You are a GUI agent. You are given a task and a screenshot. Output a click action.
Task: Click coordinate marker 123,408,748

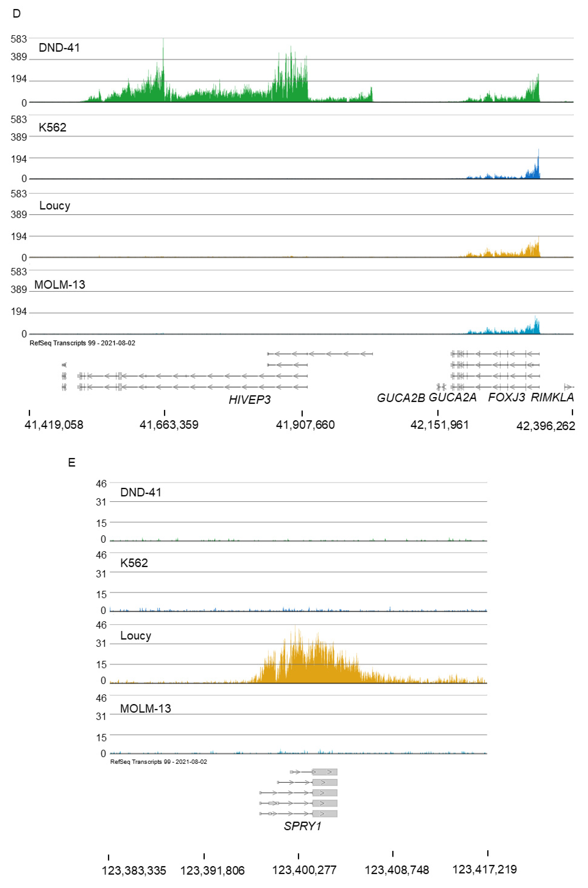(397, 870)
